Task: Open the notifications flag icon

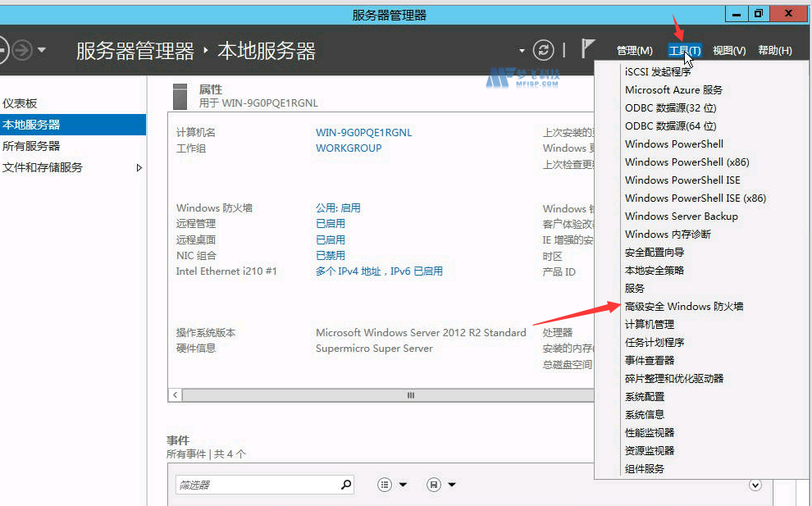Action: click(x=586, y=50)
